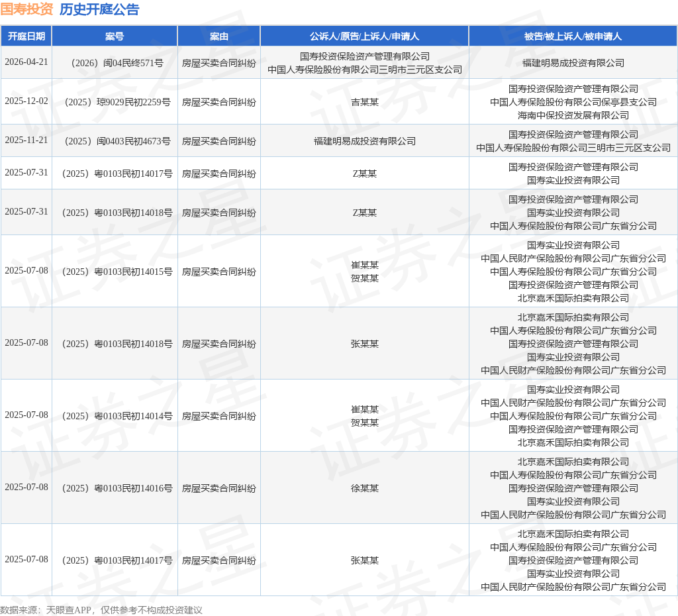Click Z某某 in the 14018号 2025-07-31 row
This screenshot has height=616, width=678.
tap(365, 213)
